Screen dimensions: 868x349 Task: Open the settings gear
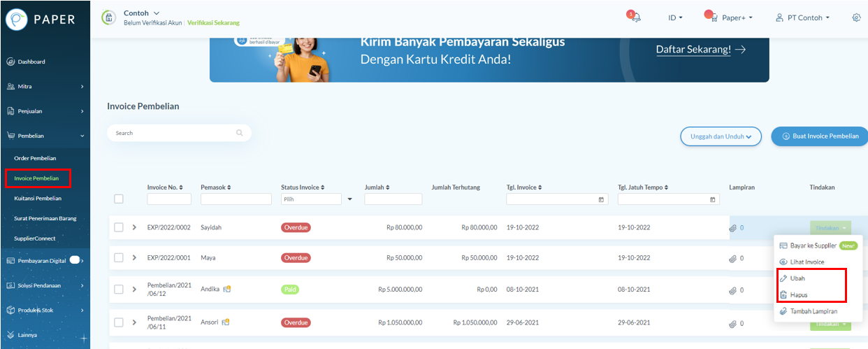tap(856, 17)
